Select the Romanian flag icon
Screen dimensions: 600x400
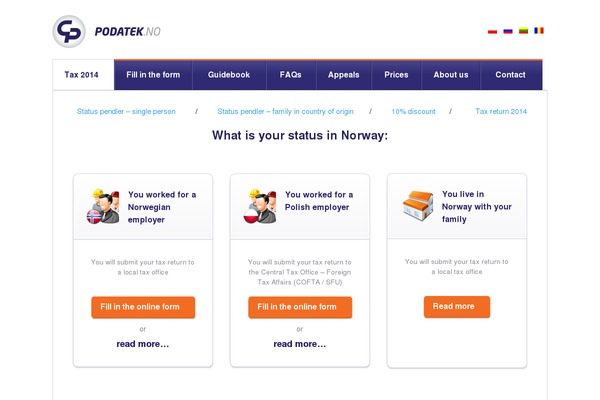pyautogui.click(x=539, y=30)
